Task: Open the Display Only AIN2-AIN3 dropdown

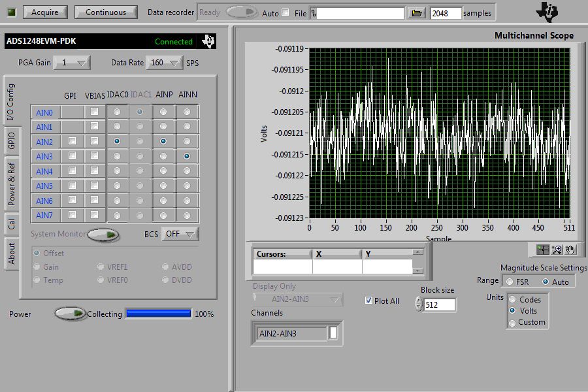Action: point(297,299)
